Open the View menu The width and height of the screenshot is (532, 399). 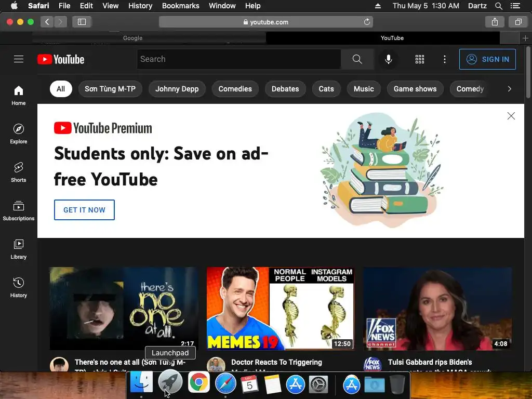point(110,6)
